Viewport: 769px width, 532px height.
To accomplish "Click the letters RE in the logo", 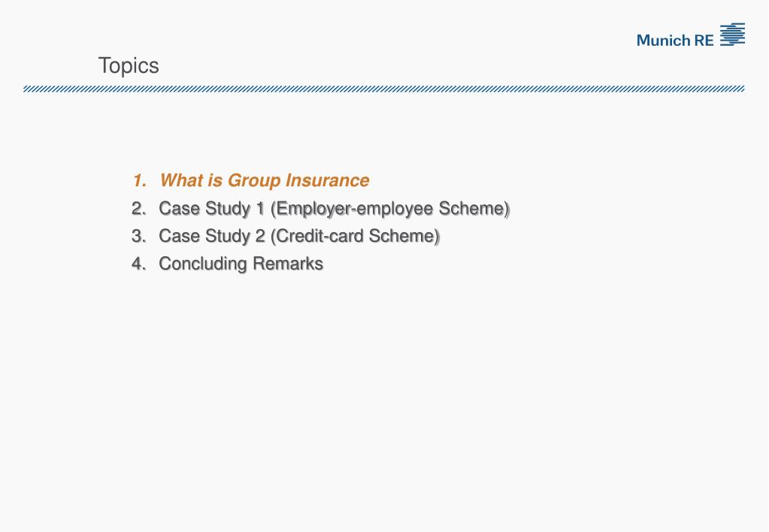I will click(704, 41).
